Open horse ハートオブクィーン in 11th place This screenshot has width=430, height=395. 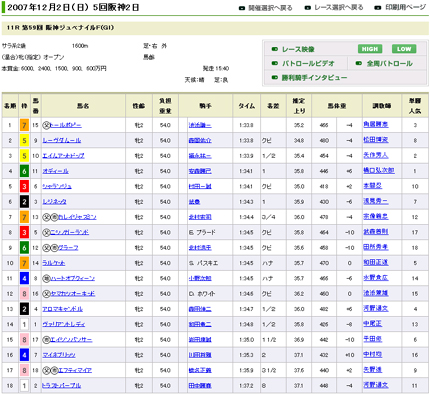[x=72, y=279]
